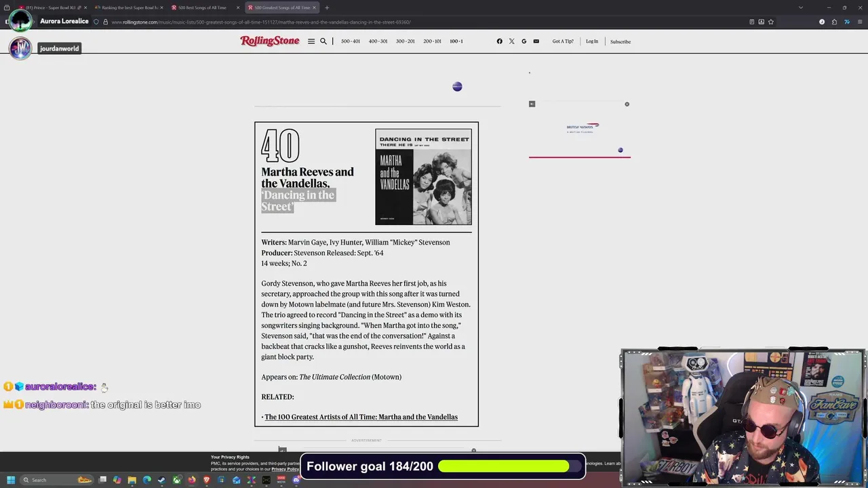Bookmark this page with the star icon
This screenshot has width=868, height=488.
(x=771, y=22)
